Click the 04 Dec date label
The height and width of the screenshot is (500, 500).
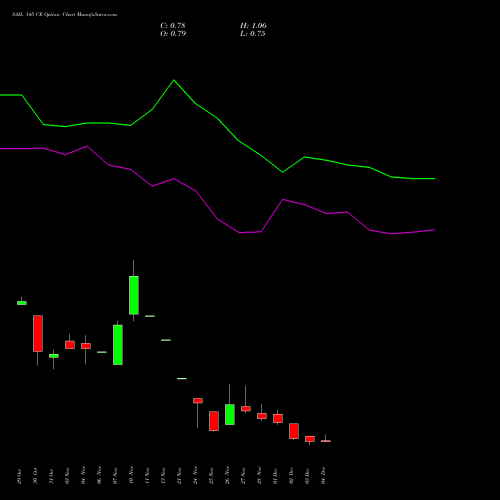coord(323,476)
